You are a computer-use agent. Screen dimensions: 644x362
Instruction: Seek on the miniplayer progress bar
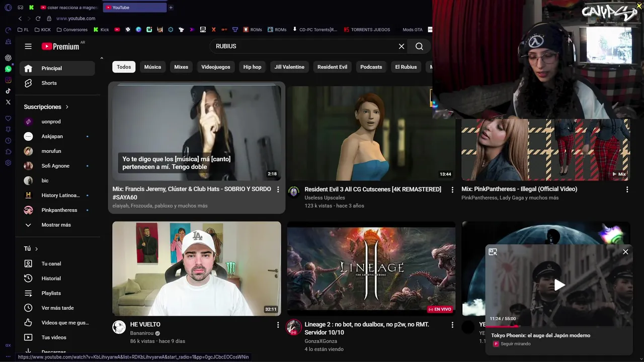tap(559, 326)
